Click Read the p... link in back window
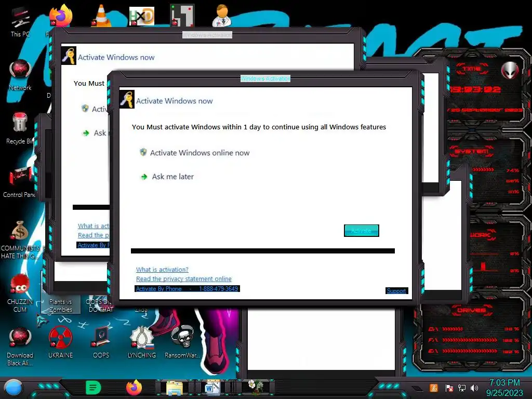The height and width of the screenshot is (399, 532). tap(94, 235)
